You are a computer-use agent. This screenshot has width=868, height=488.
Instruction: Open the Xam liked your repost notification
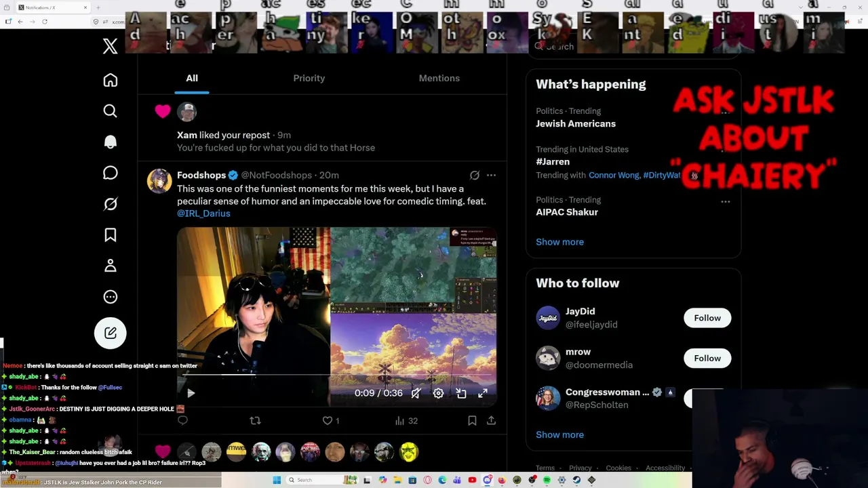coord(322,129)
